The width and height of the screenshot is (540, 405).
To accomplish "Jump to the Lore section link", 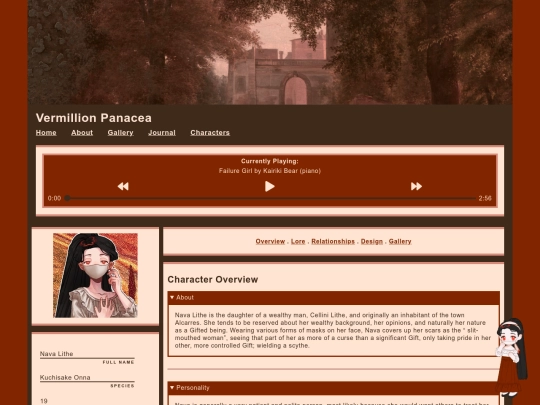I will [x=298, y=241].
